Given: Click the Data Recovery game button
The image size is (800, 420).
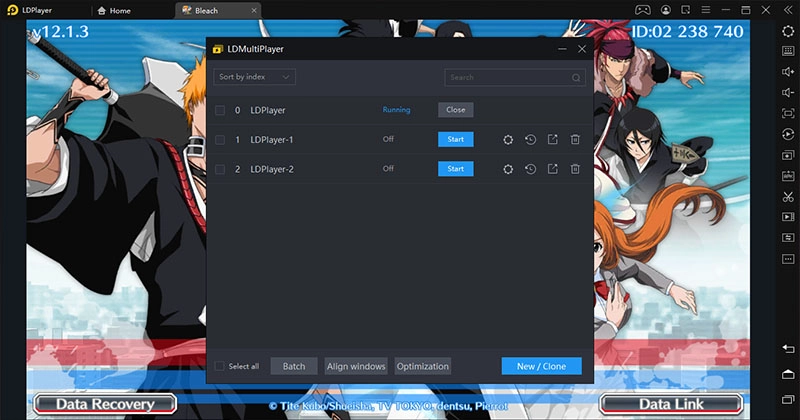Looking at the screenshot, I should (105, 404).
